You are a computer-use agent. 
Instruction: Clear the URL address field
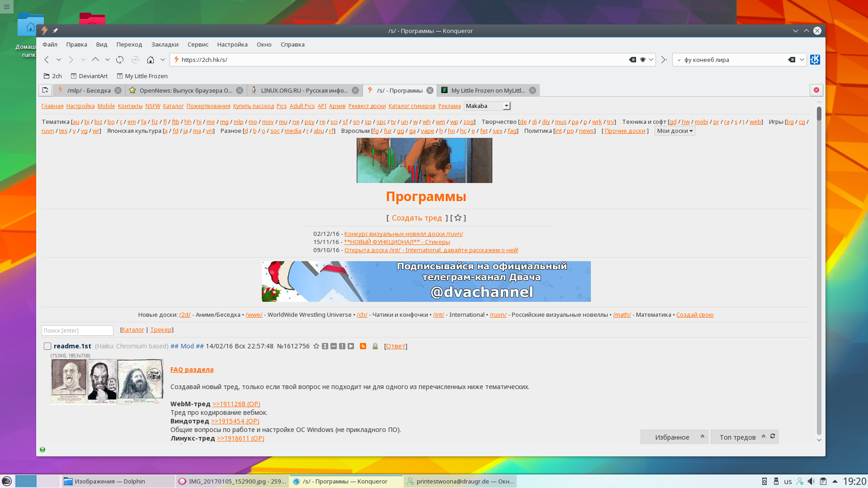point(632,60)
